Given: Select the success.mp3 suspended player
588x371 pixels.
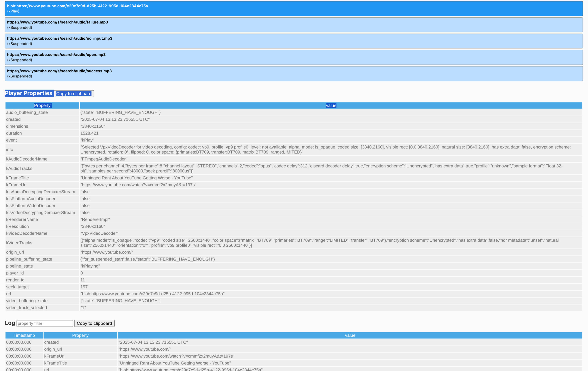Looking at the screenshot, I should 294,73.
